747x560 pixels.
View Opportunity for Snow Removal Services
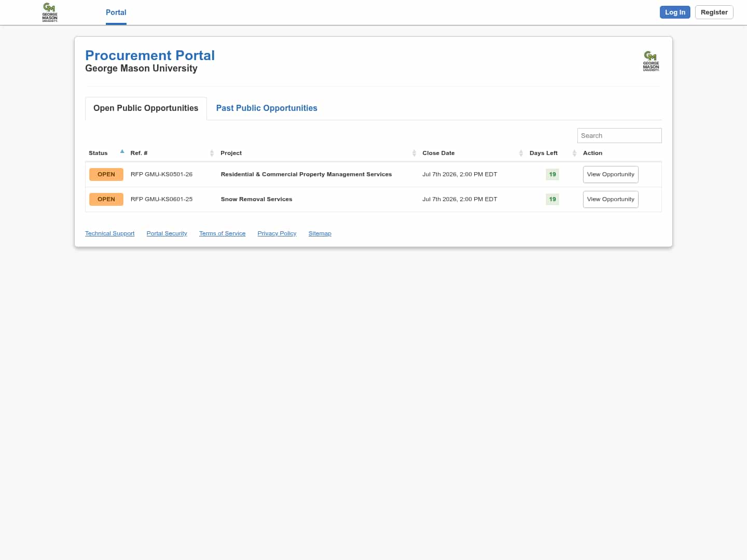tap(611, 200)
